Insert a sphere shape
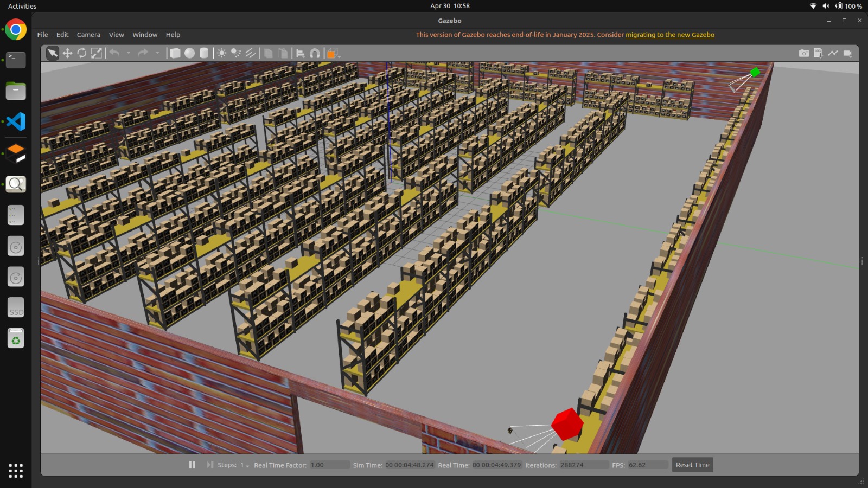Image resolution: width=868 pixels, height=488 pixels. click(x=189, y=53)
